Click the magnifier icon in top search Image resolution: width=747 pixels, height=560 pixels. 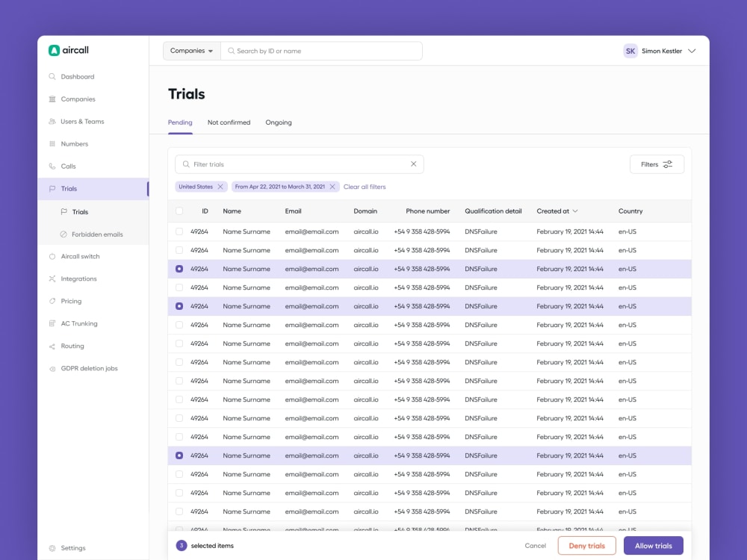click(231, 51)
